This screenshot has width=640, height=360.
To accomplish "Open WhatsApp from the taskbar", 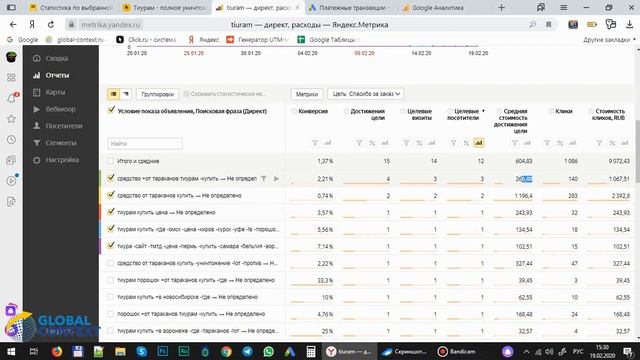I will [x=269, y=351].
